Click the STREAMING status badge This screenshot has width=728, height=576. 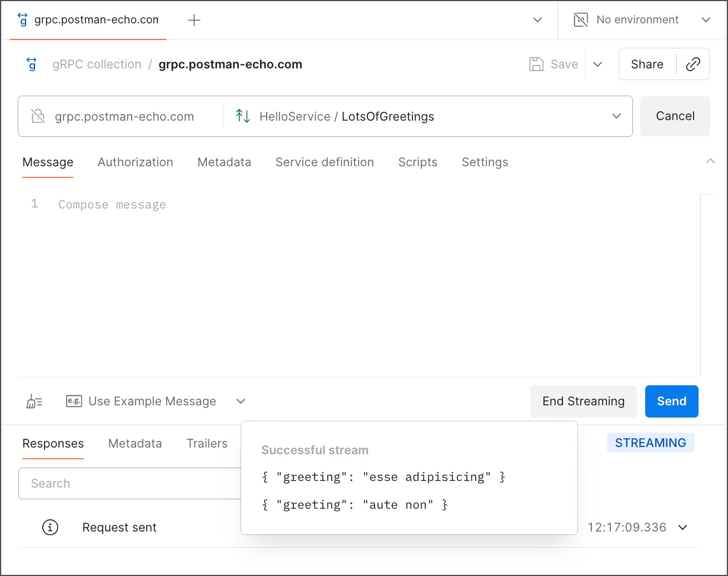coord(650,443)
